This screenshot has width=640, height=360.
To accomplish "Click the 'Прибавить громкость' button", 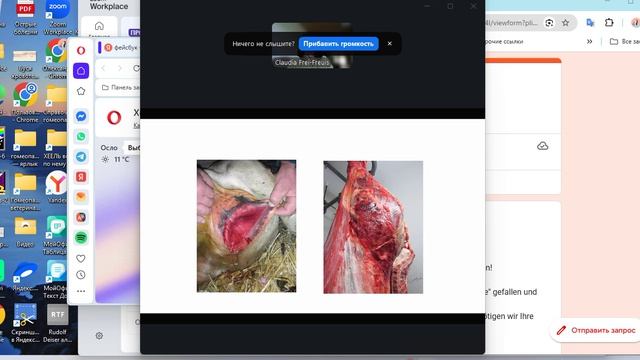I will (x=338, y=44).
